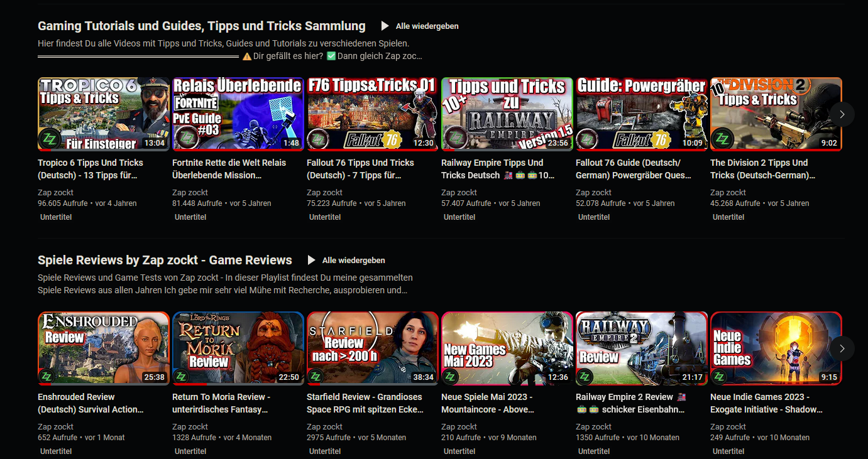Open the Fortnite Relais Überlebende thumbnail
This screenshot has width=868, height=459.
pos(238,114)
